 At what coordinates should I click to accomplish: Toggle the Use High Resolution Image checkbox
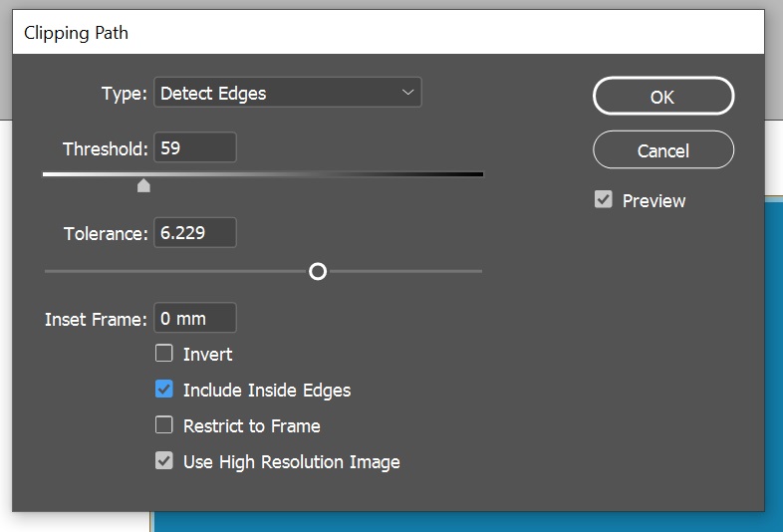pos(164,461)
